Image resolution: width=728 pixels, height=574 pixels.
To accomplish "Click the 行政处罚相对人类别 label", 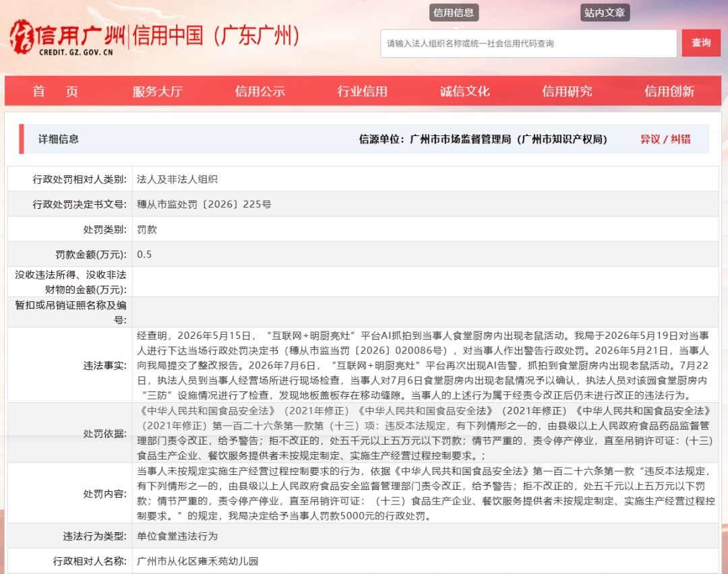I will pos(80,179).
